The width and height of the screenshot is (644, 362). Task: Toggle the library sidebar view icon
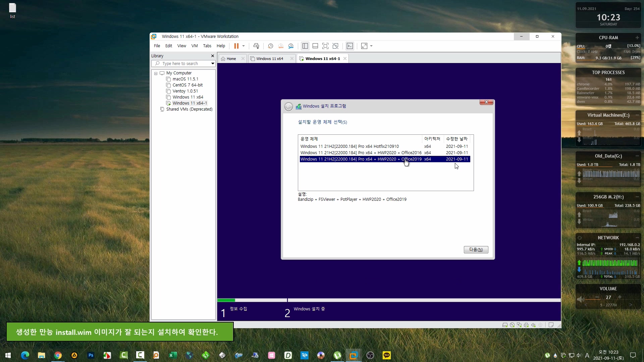[305, 46]
